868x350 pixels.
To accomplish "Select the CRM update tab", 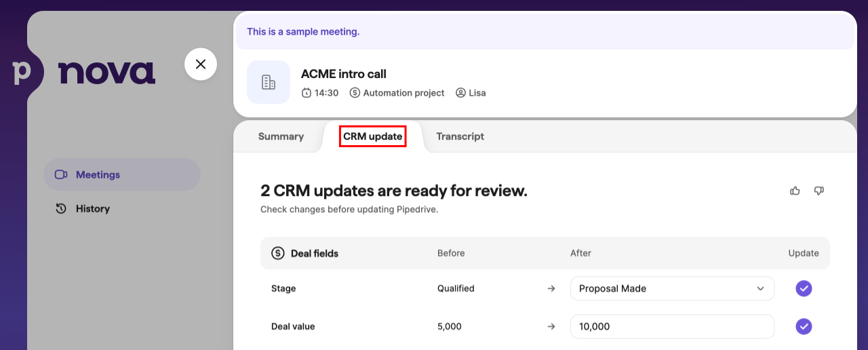I will coord(373,136).
